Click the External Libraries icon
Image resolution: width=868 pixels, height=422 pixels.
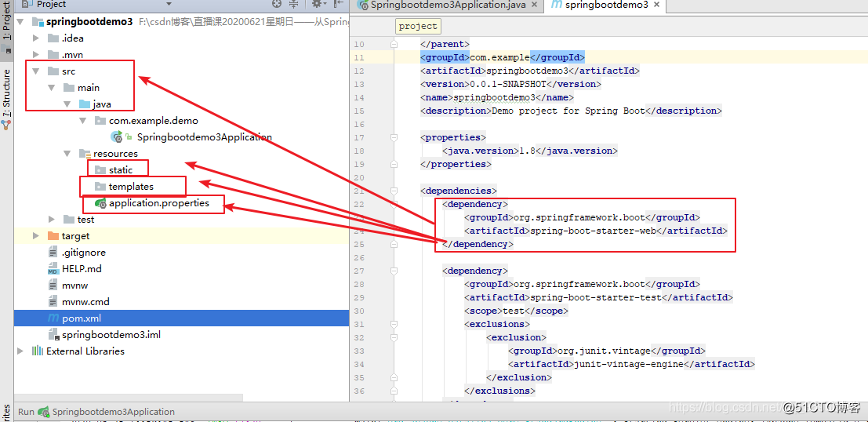(x=37, y=351)
